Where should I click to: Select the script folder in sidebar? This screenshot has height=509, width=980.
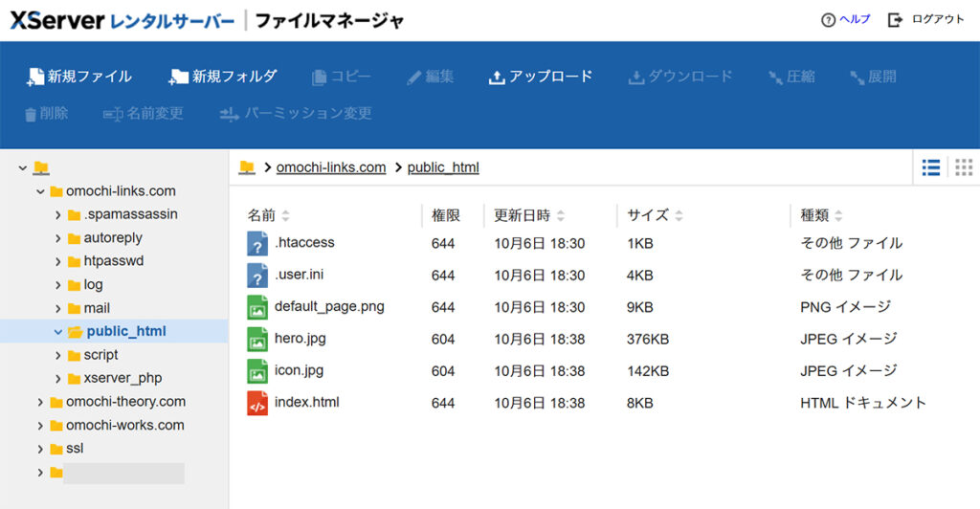(100, 355)
